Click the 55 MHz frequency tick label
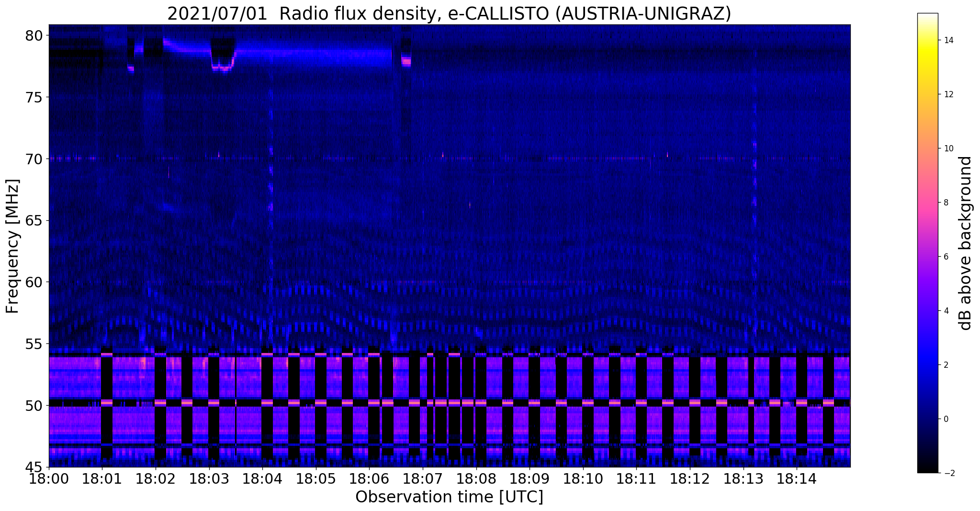980x511 pixels. coord(34,344)
